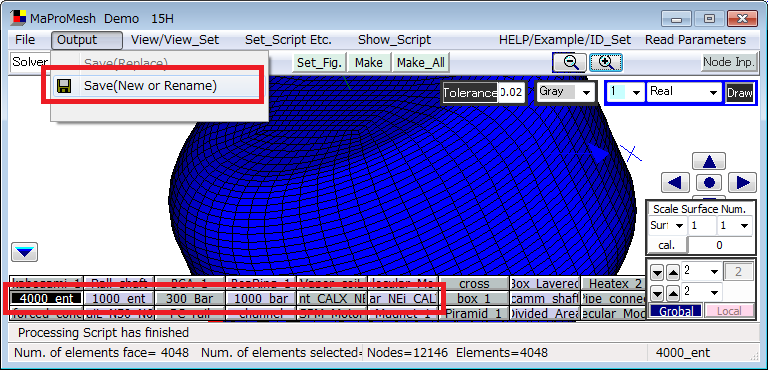Click the up arrow pan button
768x370 pixels.
pos(709,161)
